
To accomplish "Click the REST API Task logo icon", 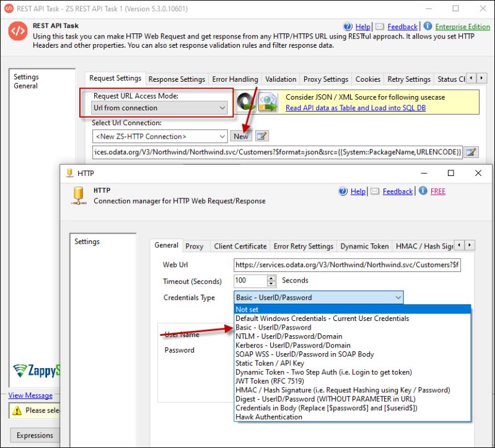I will (18, 31).
